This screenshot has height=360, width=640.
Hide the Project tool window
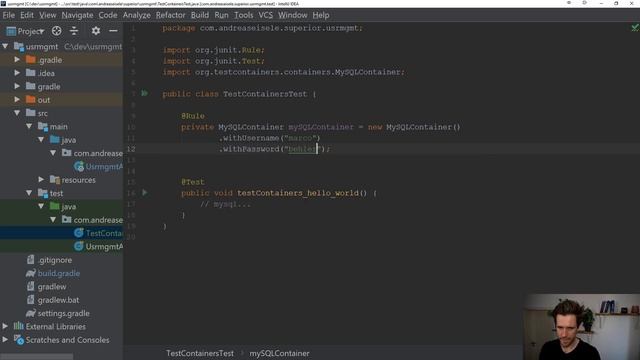(x=113, y=31)
